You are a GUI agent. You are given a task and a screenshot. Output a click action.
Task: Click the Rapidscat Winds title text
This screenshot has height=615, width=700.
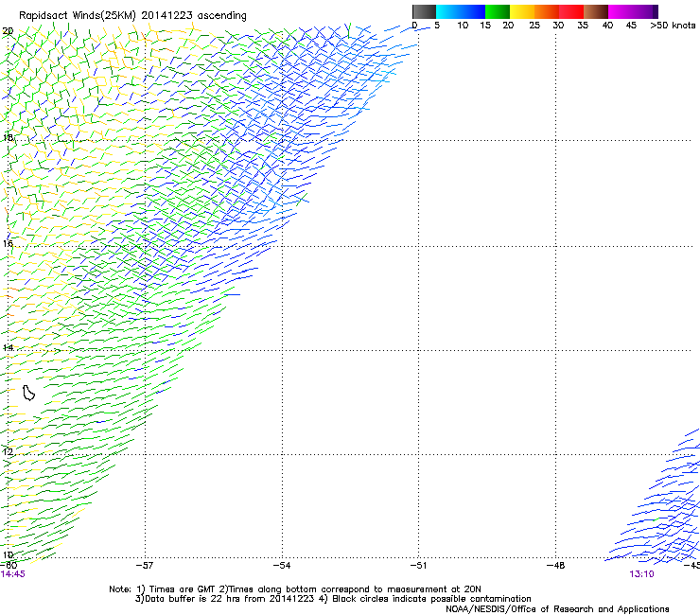pos(132,15)
